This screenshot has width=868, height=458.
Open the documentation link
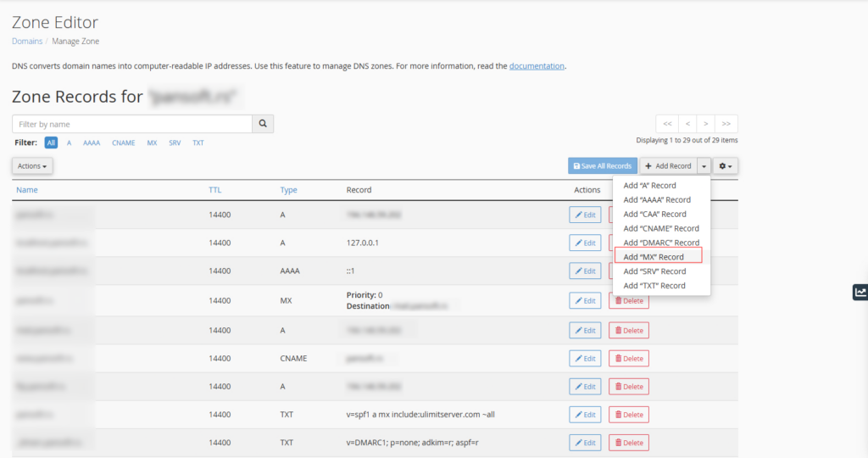tap(536, 66)
